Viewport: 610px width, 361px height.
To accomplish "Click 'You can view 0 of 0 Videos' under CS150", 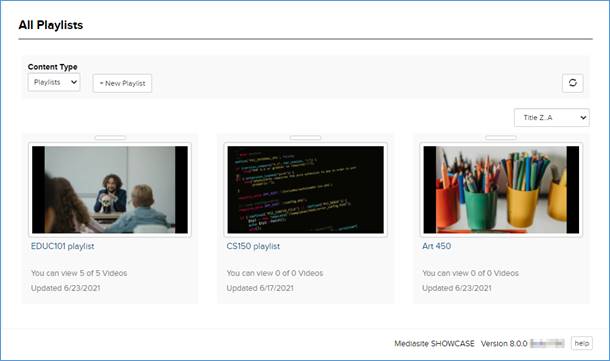I will (275, 273).
